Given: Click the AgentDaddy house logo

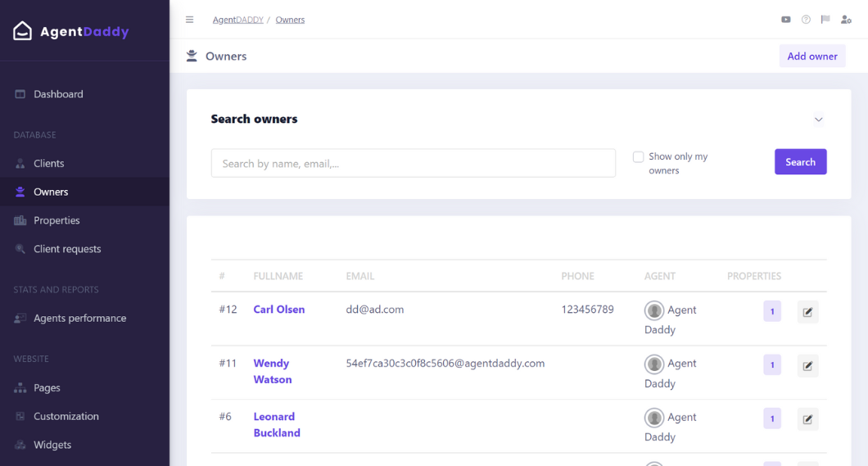Looking at the screenshot, I should click(x=23, y=31).
